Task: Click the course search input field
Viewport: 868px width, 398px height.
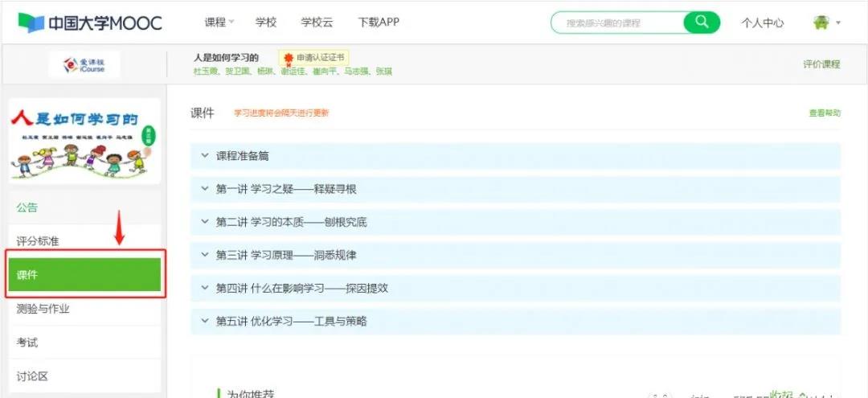Action: point(619,23)
